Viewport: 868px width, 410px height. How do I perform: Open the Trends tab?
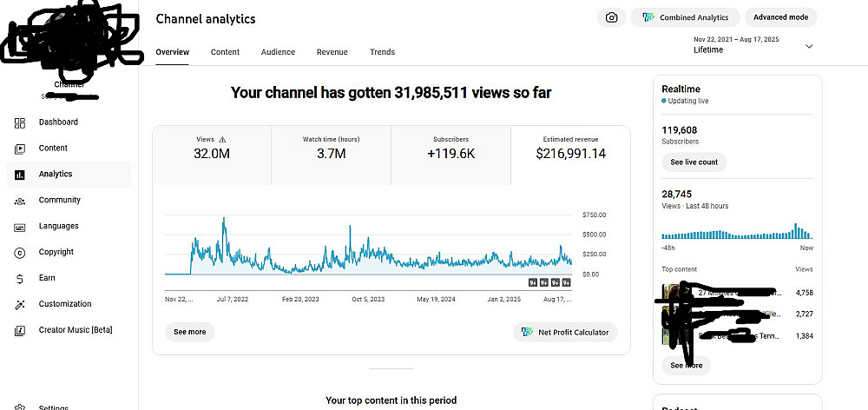pos(382,52)
